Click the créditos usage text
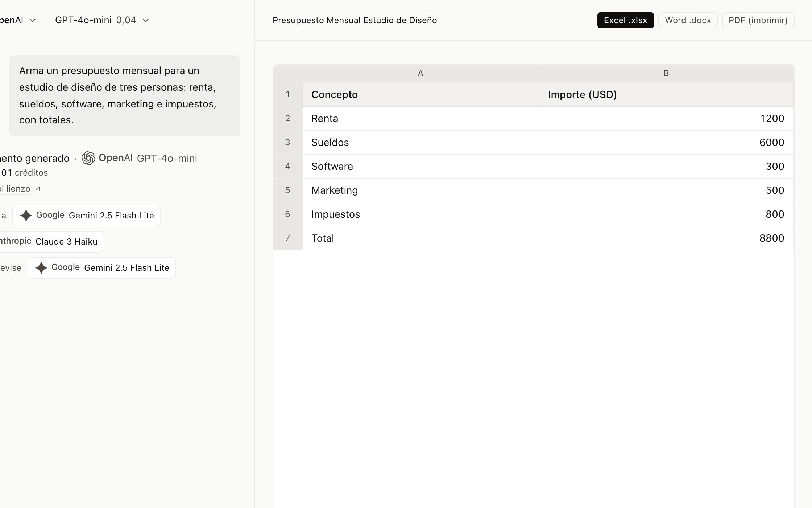 coord(24,173)
